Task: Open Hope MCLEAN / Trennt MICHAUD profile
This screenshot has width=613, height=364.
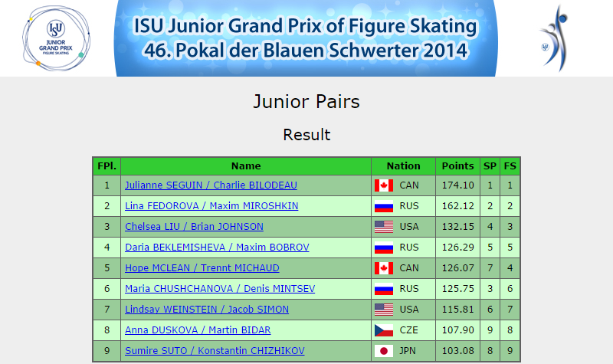Action: pyautogui.click(x=202, y=268)
